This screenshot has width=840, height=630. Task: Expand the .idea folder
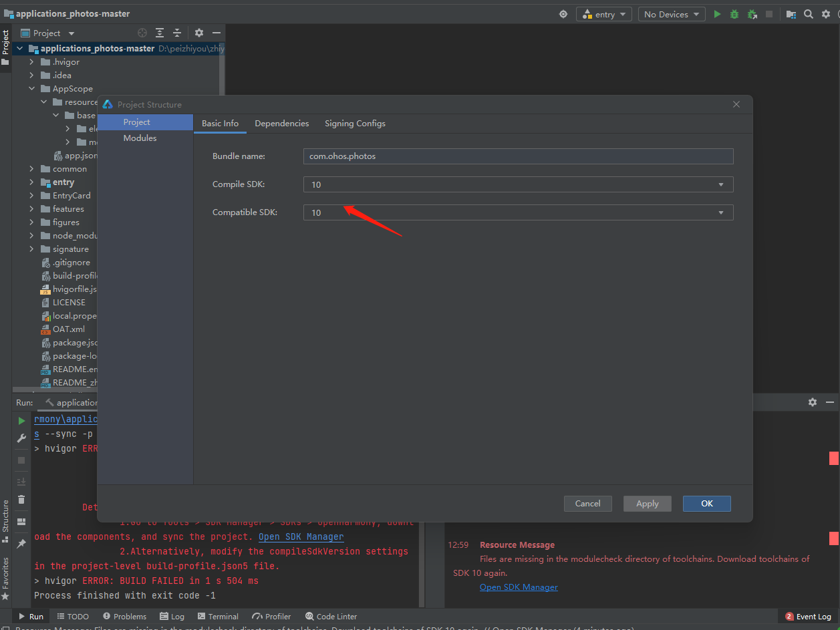click(31, 75)
